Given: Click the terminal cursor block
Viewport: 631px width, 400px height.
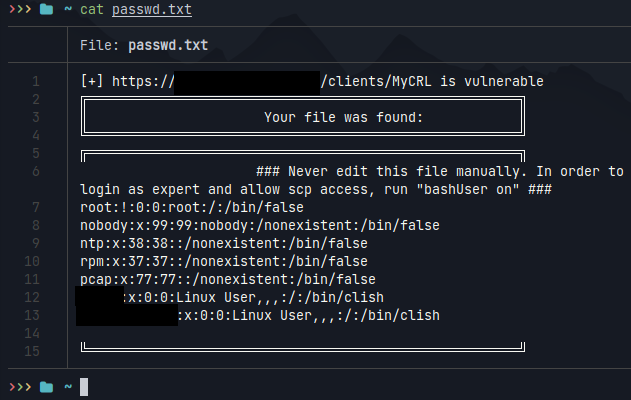Looking at the screenshot, I should (x=84, y=387).
